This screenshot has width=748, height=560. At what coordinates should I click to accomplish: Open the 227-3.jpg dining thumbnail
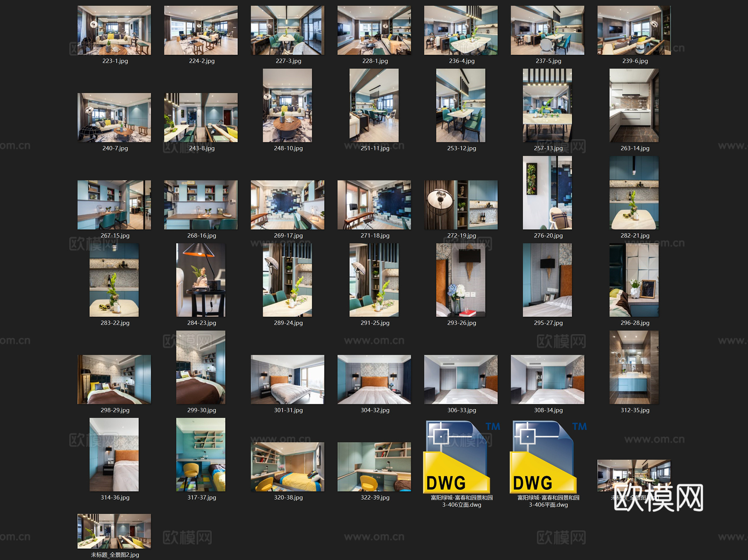288,30
